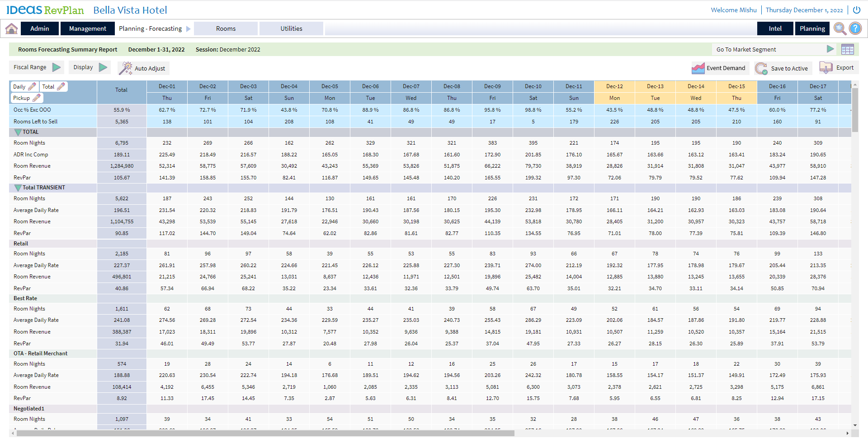Screen dimensions: 868x438
Task: Toggle the Pickup edit pencil
Action: click(x=37, y=98)
